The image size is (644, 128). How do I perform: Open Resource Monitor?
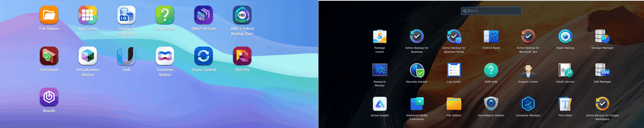tap(380, 70)
